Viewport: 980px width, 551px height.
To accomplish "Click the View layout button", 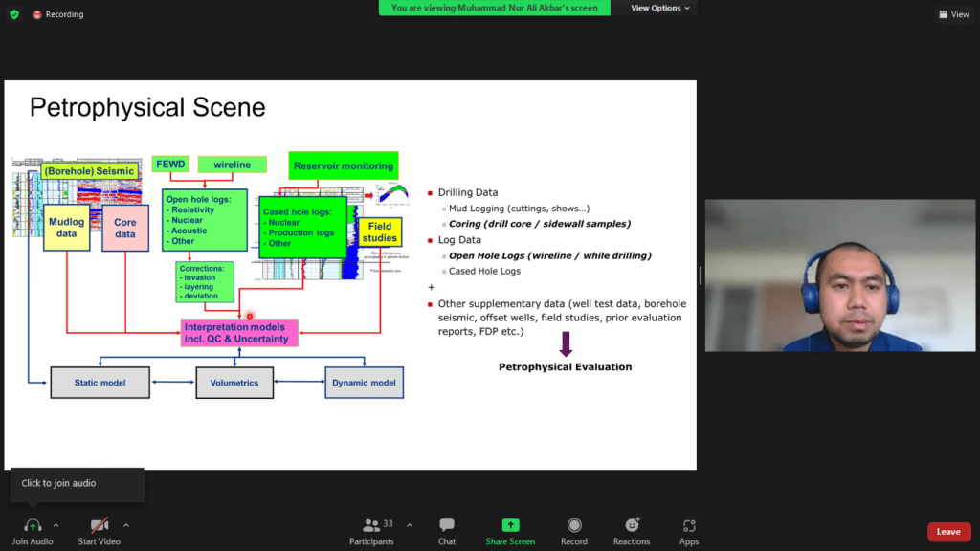I will click(x=954, y=14).
